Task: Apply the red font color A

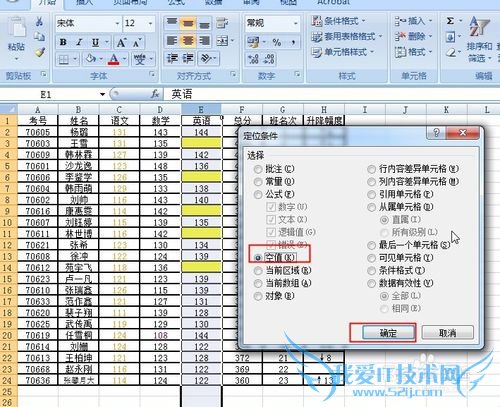Action: pyautogui.click(x=114, y=59)
